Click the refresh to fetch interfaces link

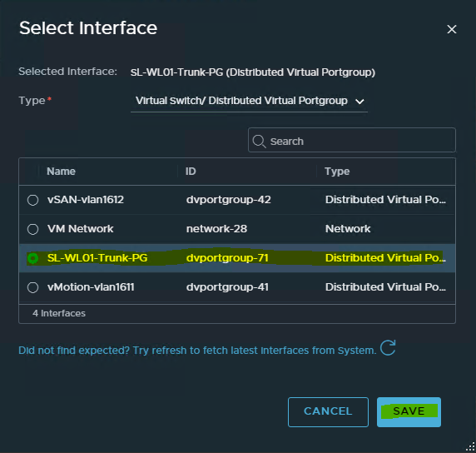click(x=197, y=351)
